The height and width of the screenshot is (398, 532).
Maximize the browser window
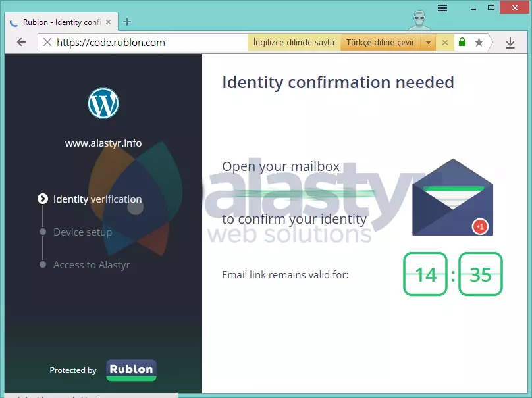(x=491, y=7)
